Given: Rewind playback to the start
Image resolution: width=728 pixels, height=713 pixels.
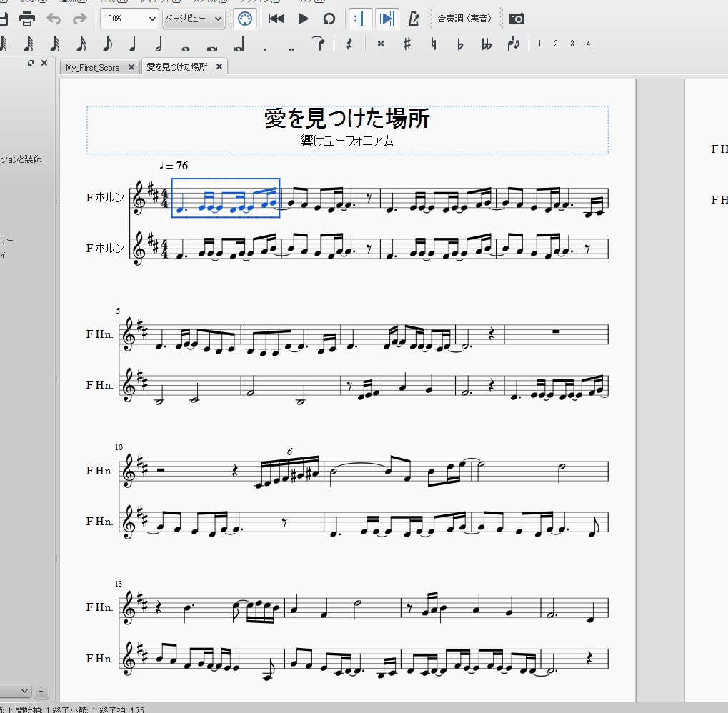Looking at the screenshot, I should pos(276,19).
